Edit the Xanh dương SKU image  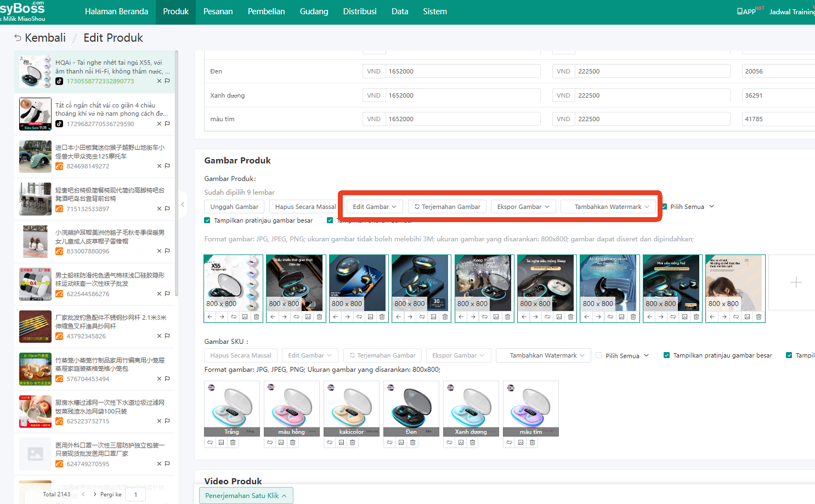coord(461,443)
